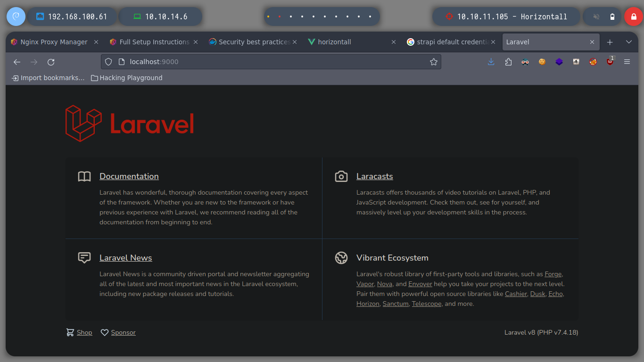Image resolution: width=644 pixels, height=362 pixels.
Task: Reload the localhost:9000 page
Action: tap(51, 62)
